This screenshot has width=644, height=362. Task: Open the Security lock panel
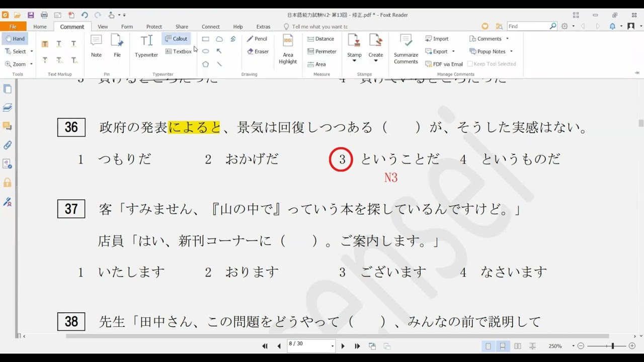coord(8,183)
